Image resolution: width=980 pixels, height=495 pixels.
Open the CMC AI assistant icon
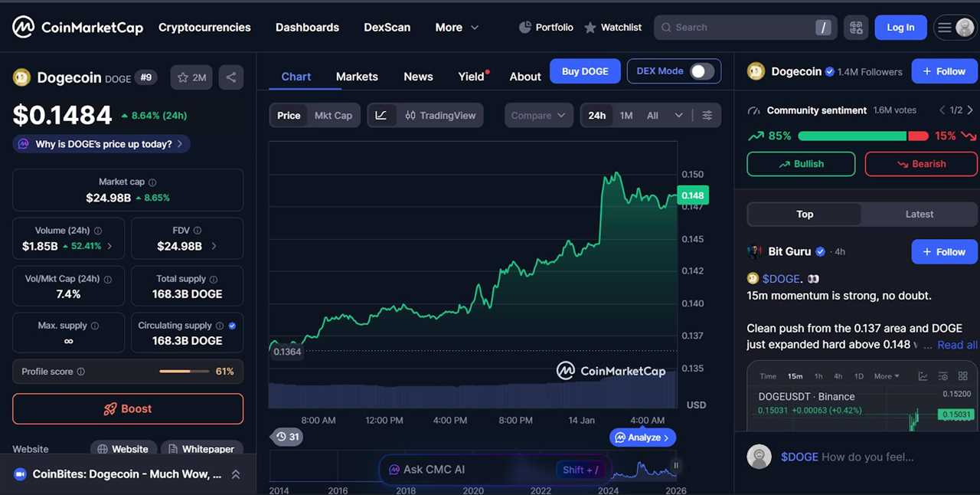[394, 469]
